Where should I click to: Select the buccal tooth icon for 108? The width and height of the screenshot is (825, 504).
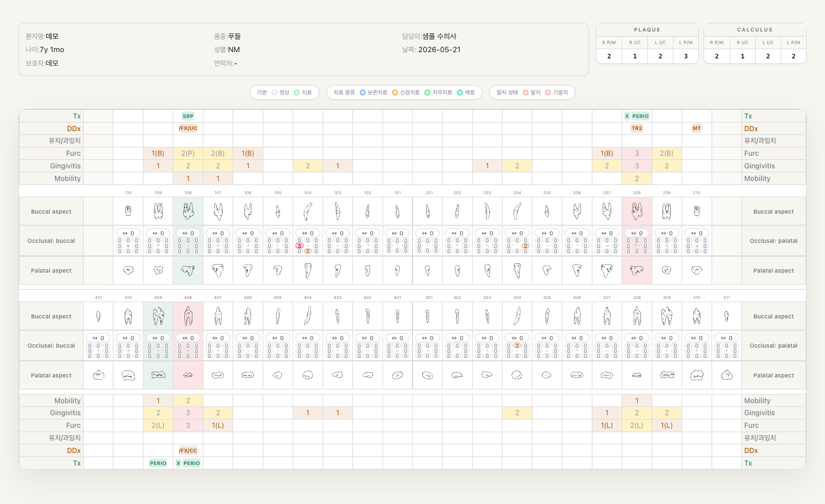pyautogui.click(x=188, y=211)
